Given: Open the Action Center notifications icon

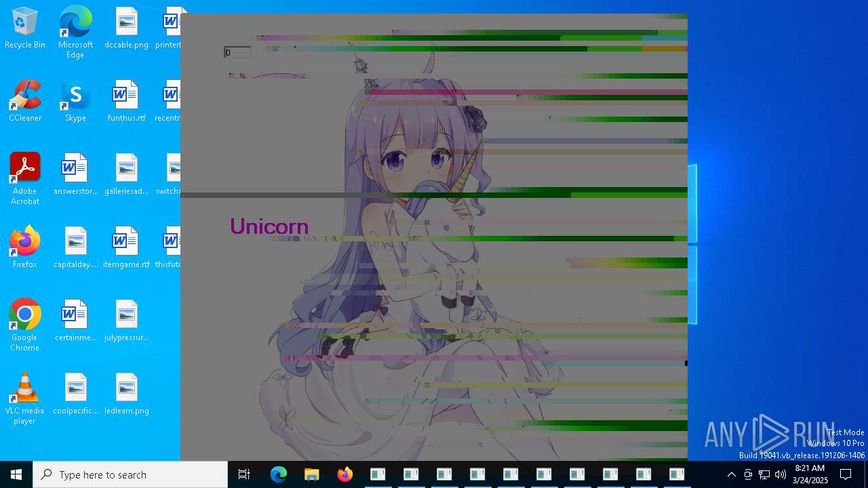Looking at the screenshot, I should 846,474.
